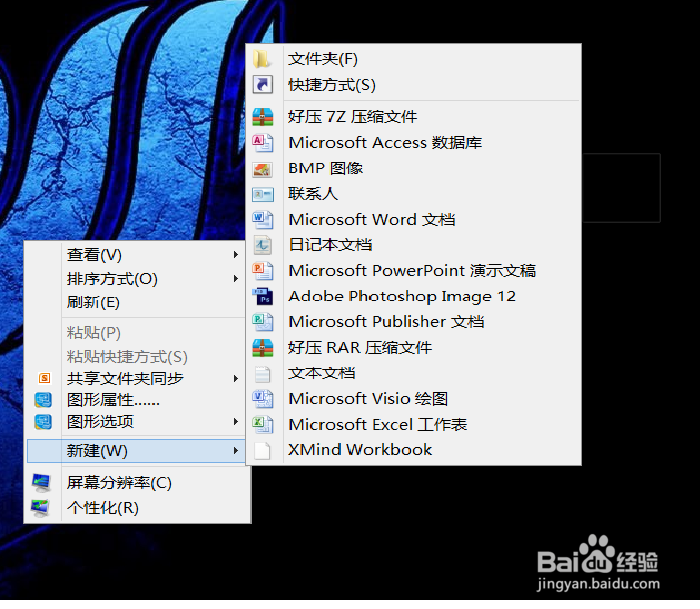The height and width of the screenshot is (609, 700).
Task: Select the highlighted 新建(W) entry
Action: pyautogui.click(x=136, y=451)
